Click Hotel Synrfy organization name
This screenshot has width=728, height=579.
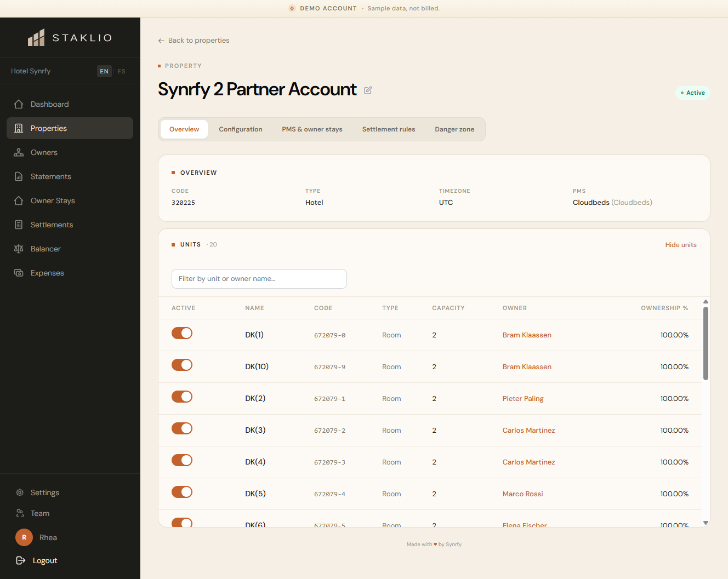click(31, 71)
